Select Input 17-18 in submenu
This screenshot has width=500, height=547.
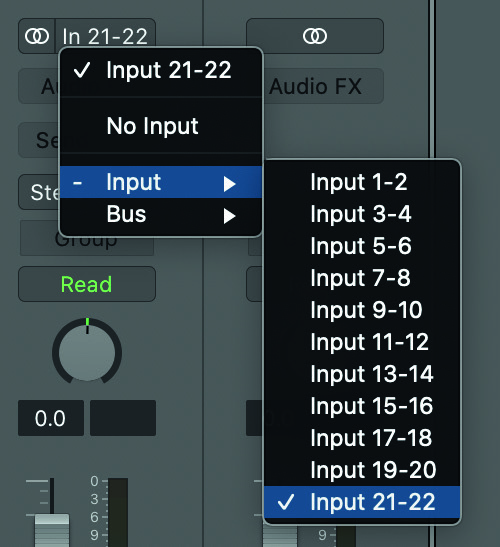tap(362, 438)
